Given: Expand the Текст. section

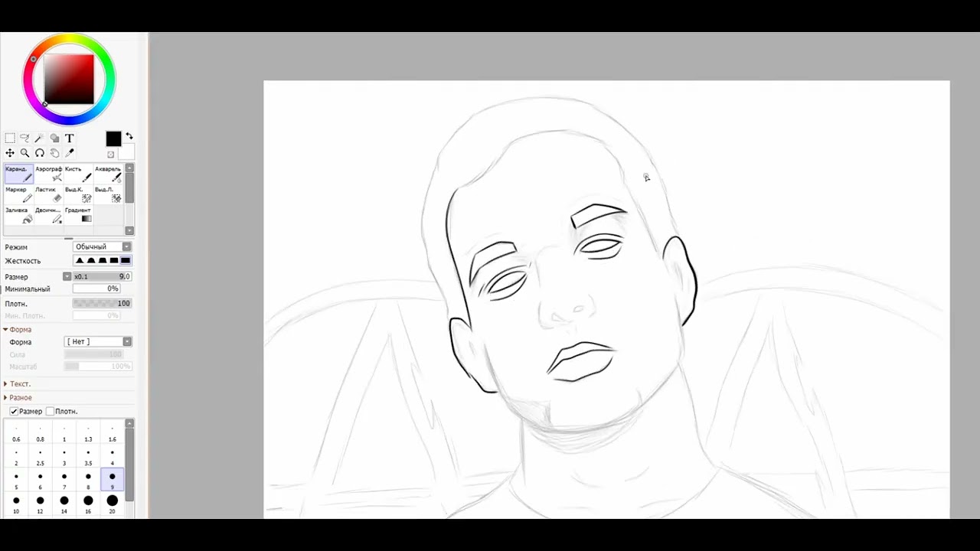Looking at the screenshot, I should (x=6, y=384).
